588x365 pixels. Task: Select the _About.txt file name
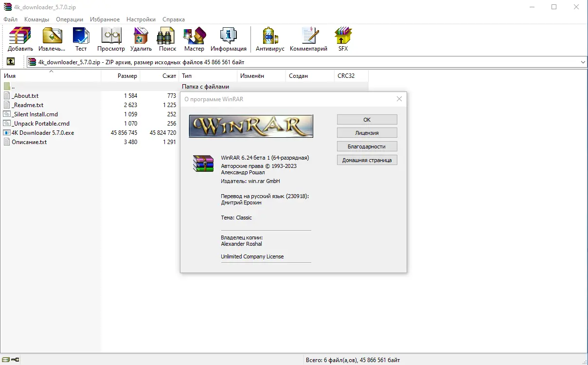(x=25, y=96)
